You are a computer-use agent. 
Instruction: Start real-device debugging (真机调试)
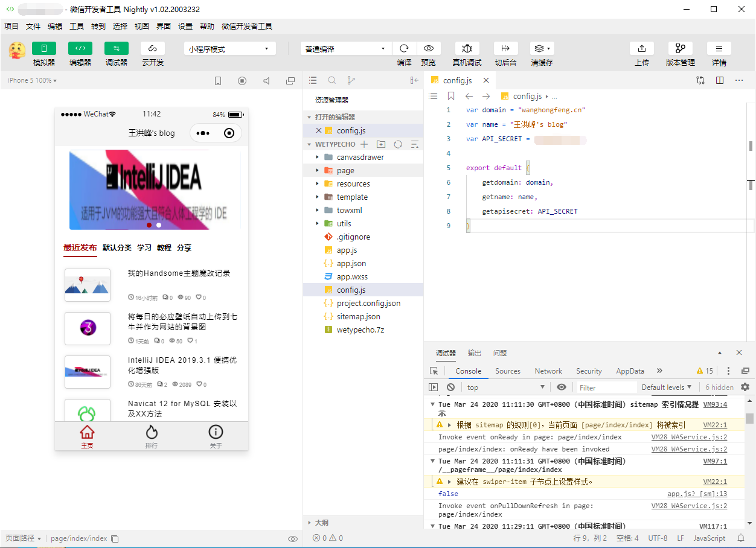click(467, 49)
